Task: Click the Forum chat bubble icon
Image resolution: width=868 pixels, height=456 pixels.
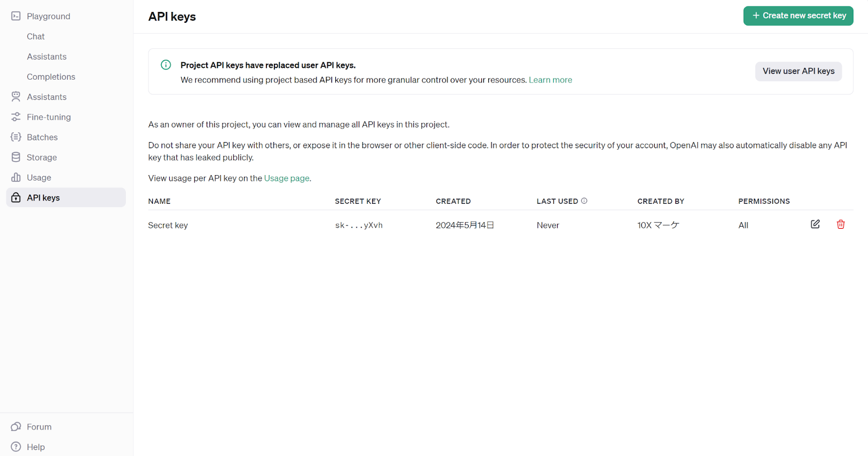Action: (x=16, y=427)
